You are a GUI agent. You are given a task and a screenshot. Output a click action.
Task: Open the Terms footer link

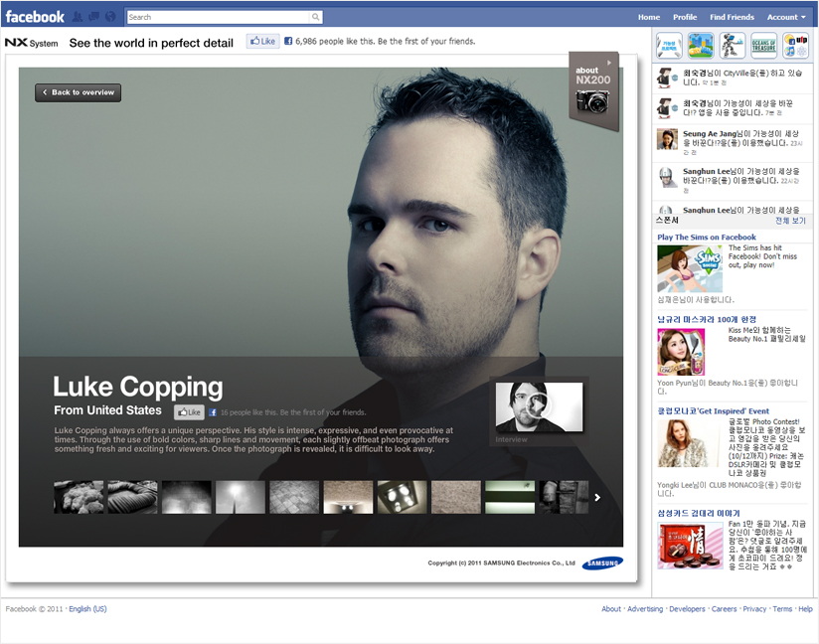[782, 609]
